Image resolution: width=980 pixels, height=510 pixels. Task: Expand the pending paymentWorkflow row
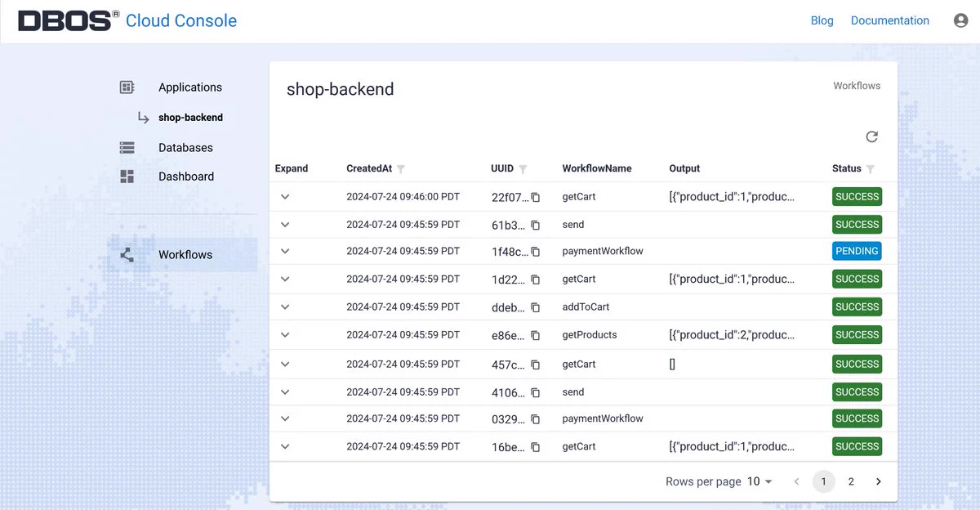285,251
